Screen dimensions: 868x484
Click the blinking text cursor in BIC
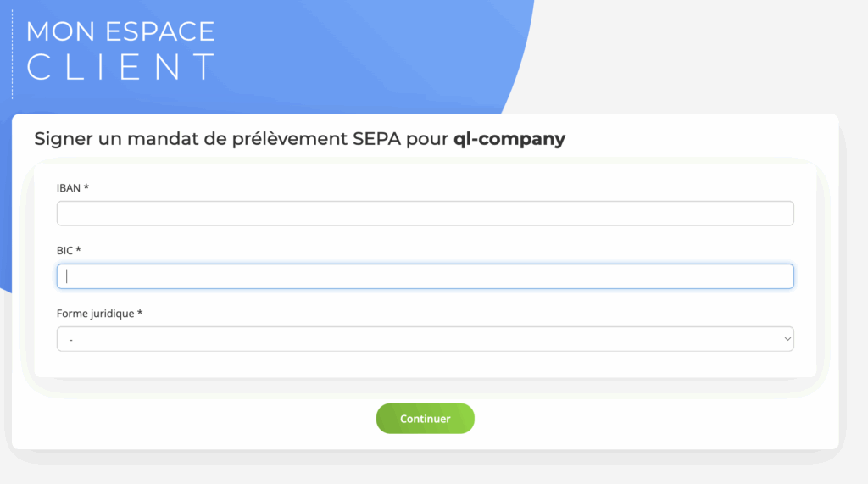pyautogui.click(x=67, y=276)
